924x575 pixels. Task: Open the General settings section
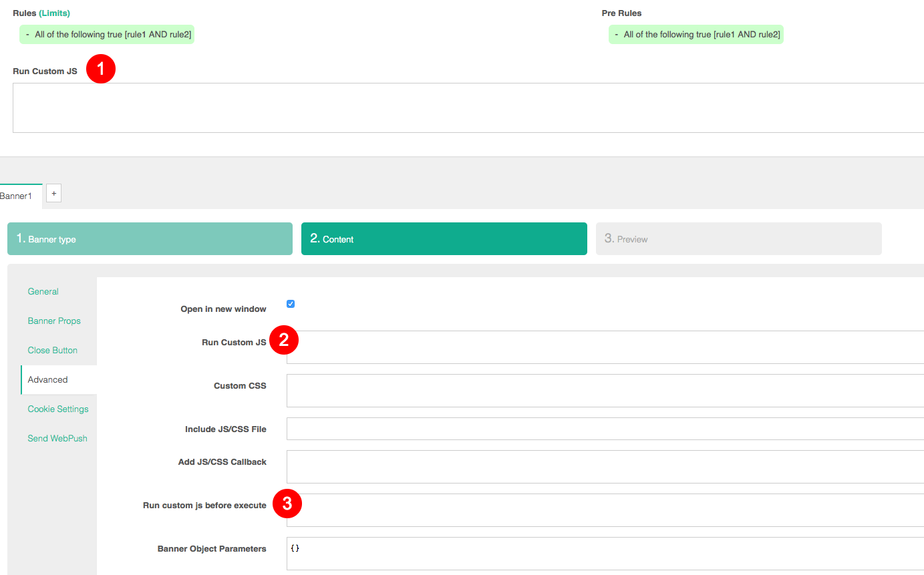tap(43, 292)
